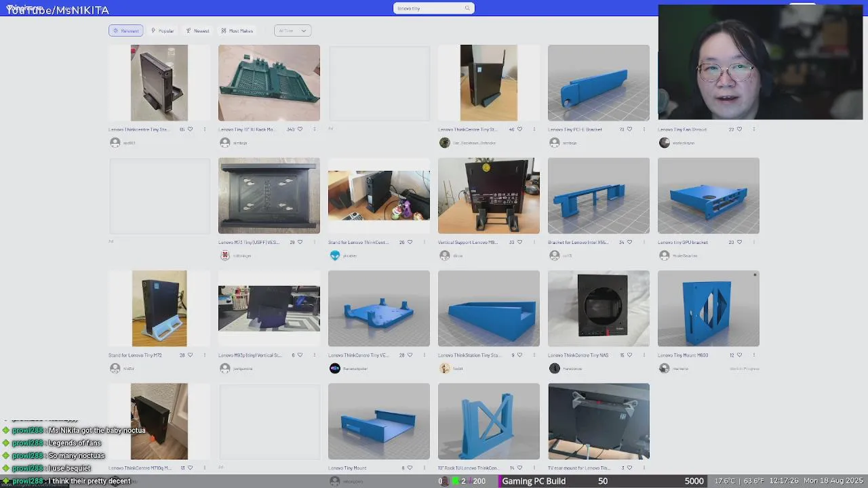This screenshot has width=868, height=488.
Task: Switch to the Popular sort tab
Action: 163,30
